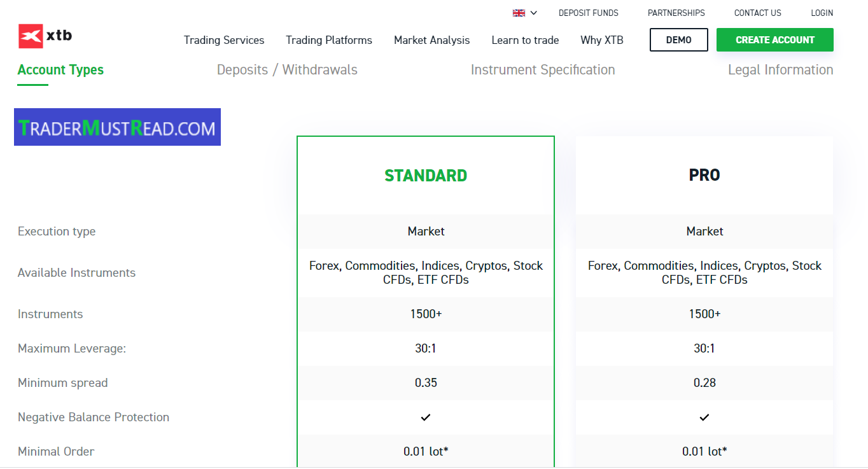Click Pro negative balance protection checkmark

tap(704, 417)
